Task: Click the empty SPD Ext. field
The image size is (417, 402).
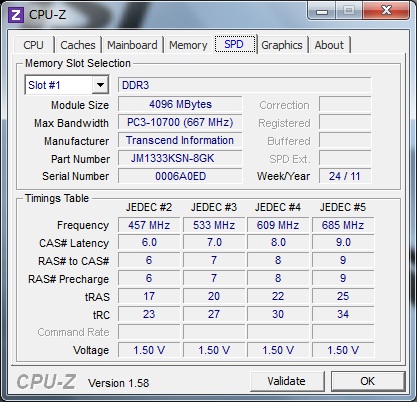Action: pos(345,158)
